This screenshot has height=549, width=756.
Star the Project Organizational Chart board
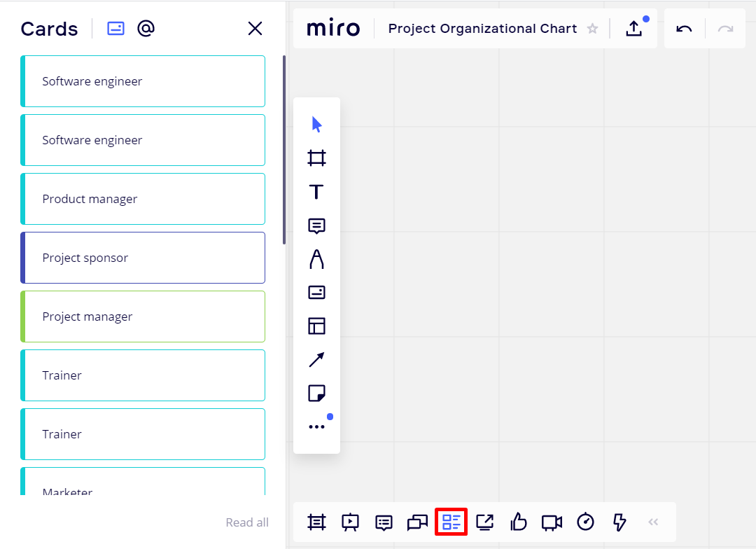point(592,29)
